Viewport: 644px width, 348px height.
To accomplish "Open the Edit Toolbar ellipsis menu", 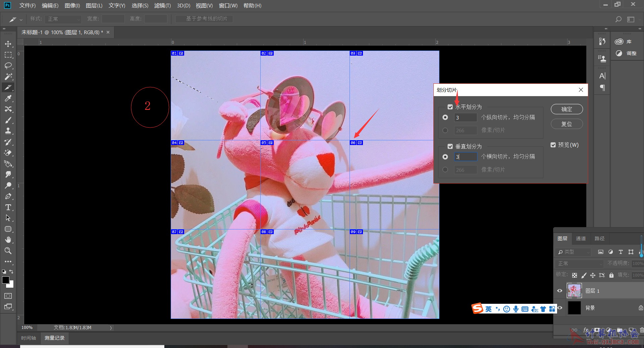I will tap(8, 262).
